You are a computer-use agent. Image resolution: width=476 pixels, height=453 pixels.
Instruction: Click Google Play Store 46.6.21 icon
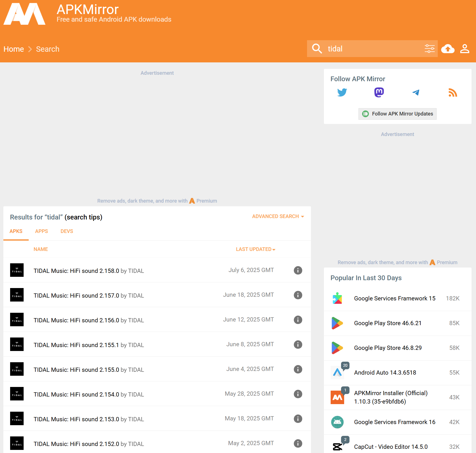(337, 323)
